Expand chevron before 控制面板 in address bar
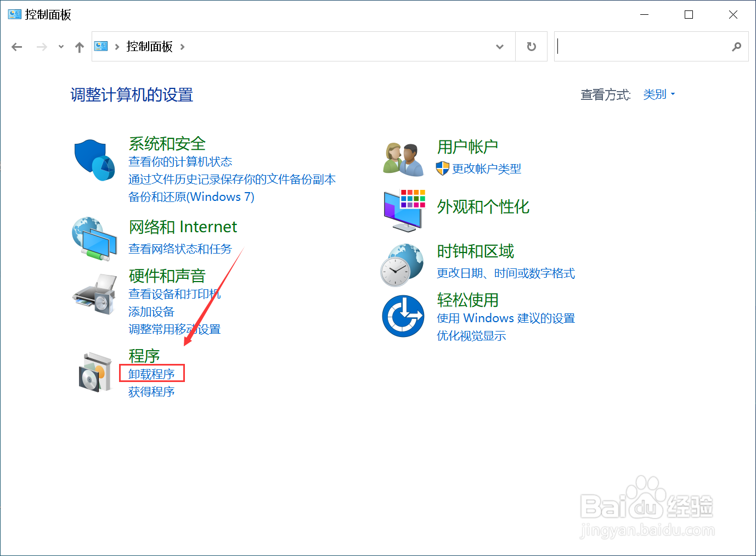Image resolution: width=756 pixels, height=556 pixels. [117, 47]
